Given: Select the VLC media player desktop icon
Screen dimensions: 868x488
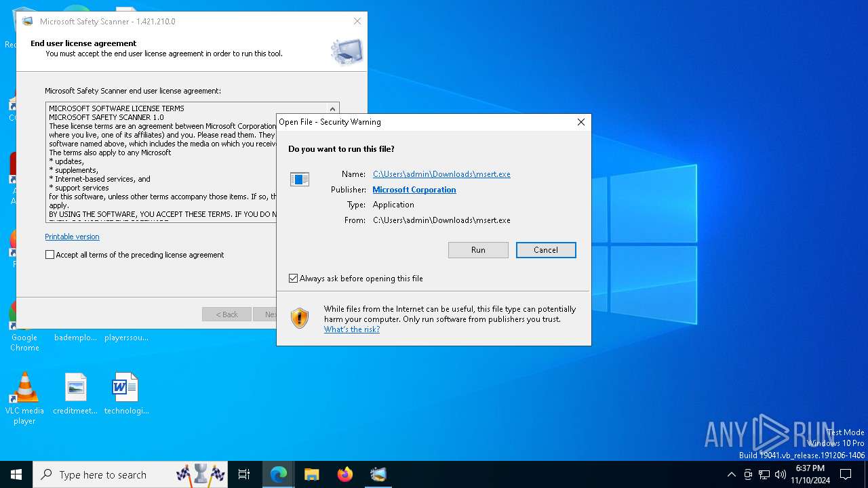Looking at the screenshot, I should tap(24, 399).
